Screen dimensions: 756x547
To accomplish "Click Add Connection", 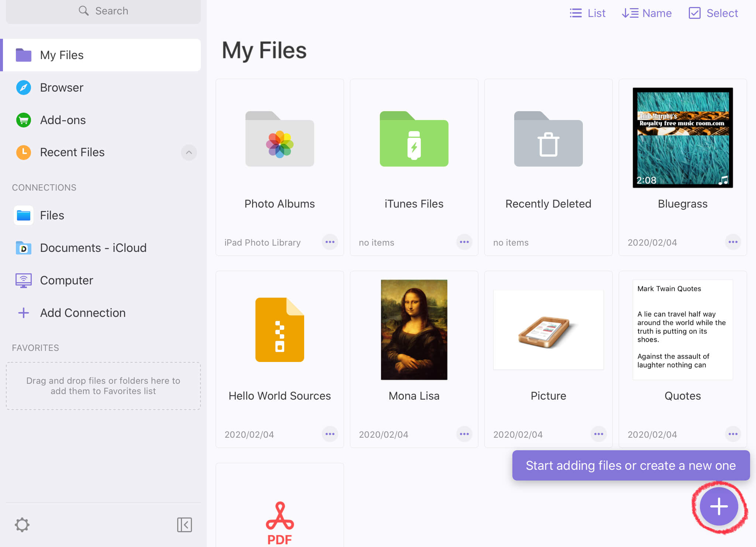I will (x=83, y=313).
